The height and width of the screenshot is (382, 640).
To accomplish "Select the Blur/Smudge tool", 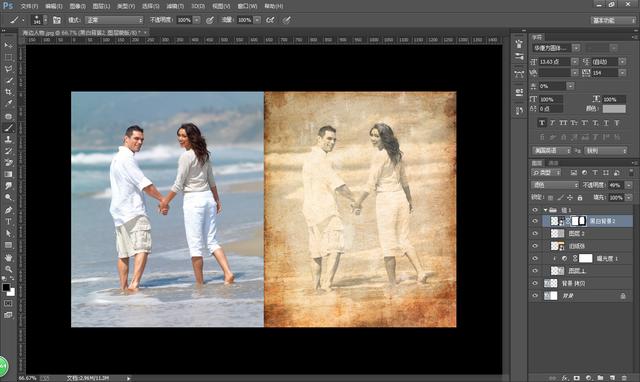I will coord(8,186).
